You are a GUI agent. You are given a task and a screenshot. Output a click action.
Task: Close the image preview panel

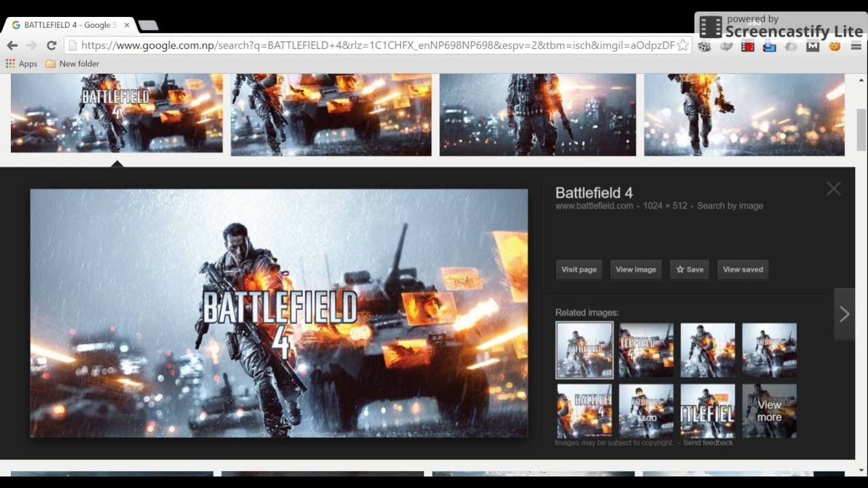click(833, 189)
